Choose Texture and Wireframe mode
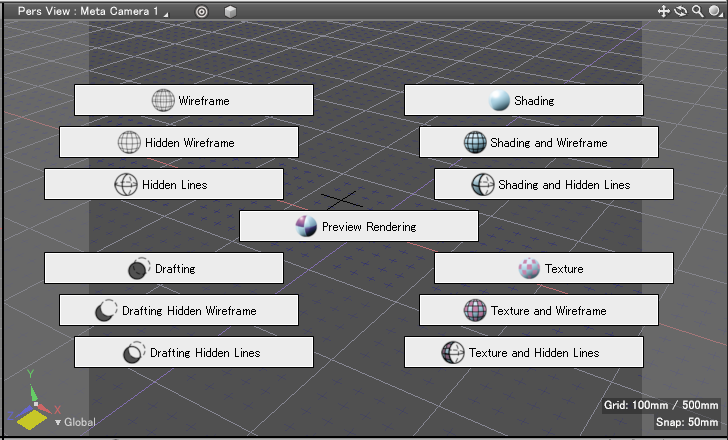 click(x=539, y=310)
